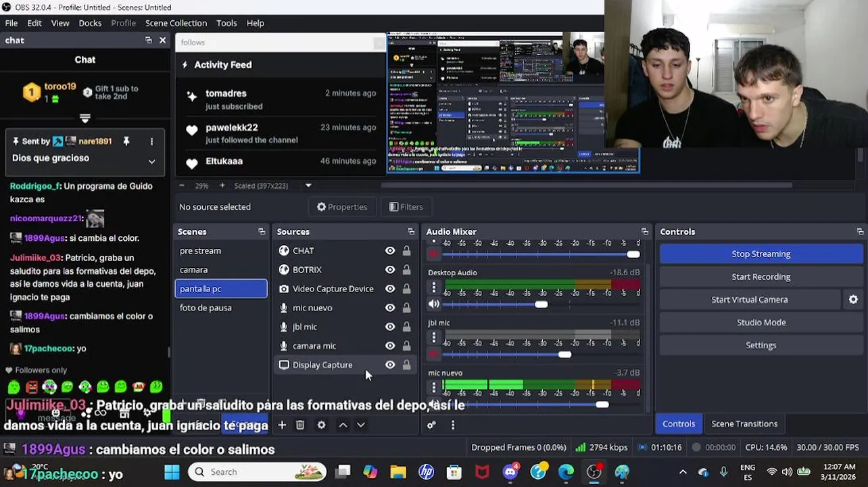Open Audio Mixer menu three-dots icon
The height and width of the screenshot is (487, 868).
(x=453, y=425)
